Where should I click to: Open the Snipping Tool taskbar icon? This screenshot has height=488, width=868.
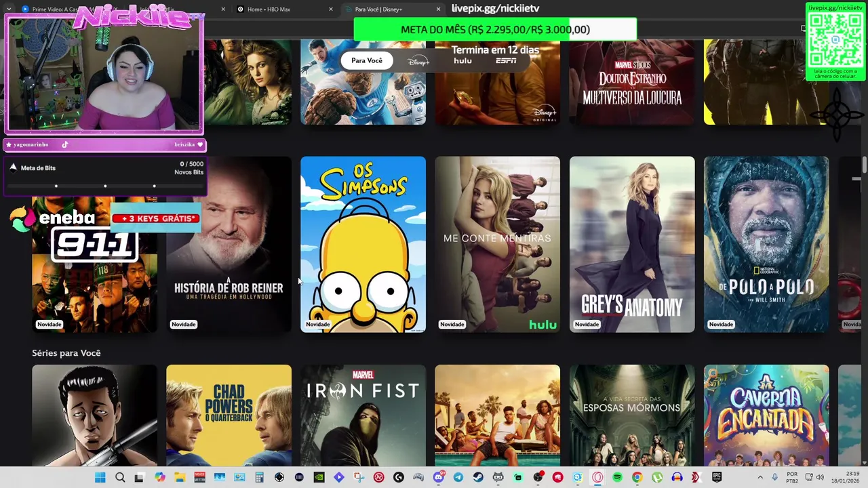pyautogui.click(x=359, y=477)
